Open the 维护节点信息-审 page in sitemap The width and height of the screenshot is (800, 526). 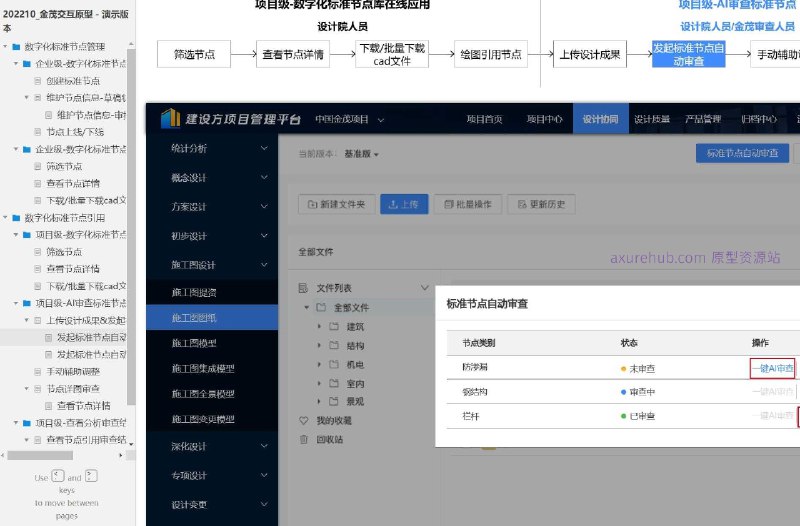(x=91, y=115)
